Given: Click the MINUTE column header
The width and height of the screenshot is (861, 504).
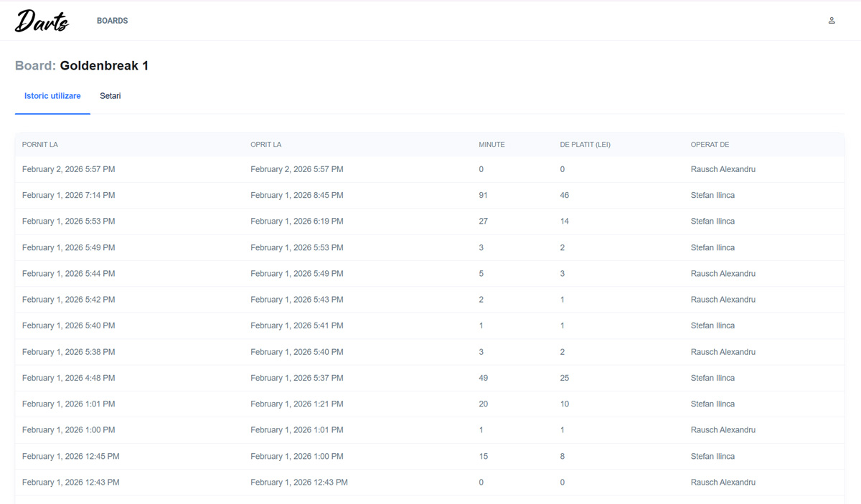Looking at the screenshot, I should pos(491,145).
